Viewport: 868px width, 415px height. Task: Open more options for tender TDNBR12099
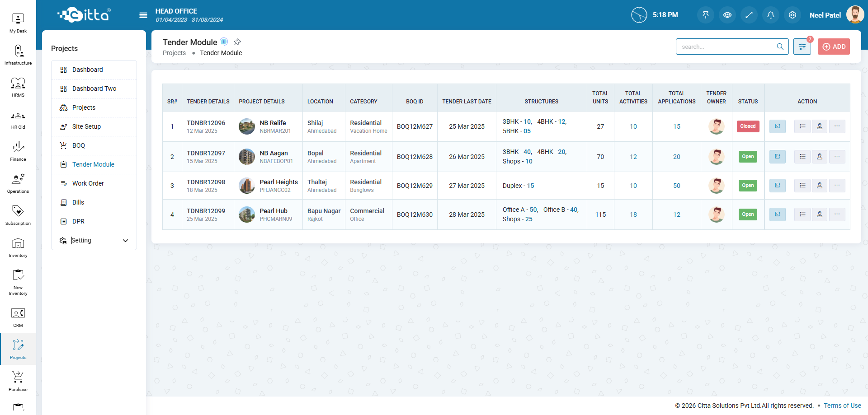(837, 214)
